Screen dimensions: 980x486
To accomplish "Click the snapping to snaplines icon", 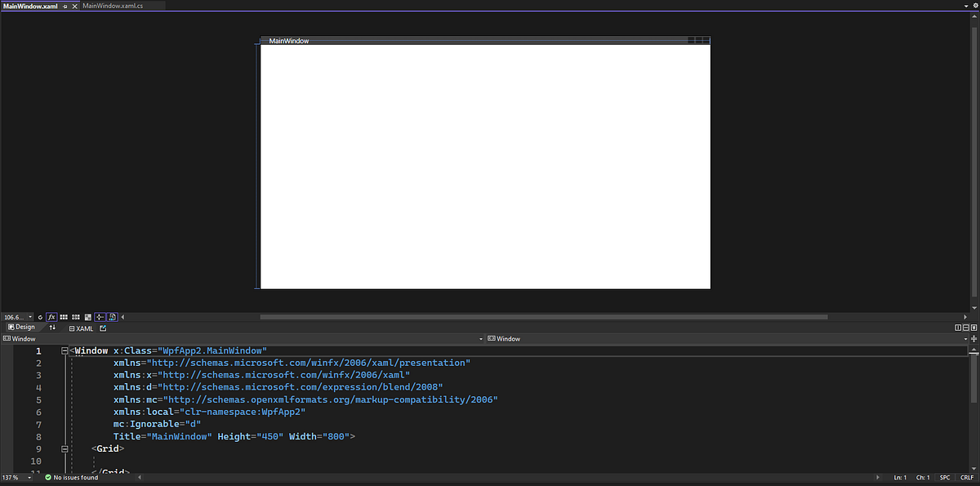I will click(100, 317).
